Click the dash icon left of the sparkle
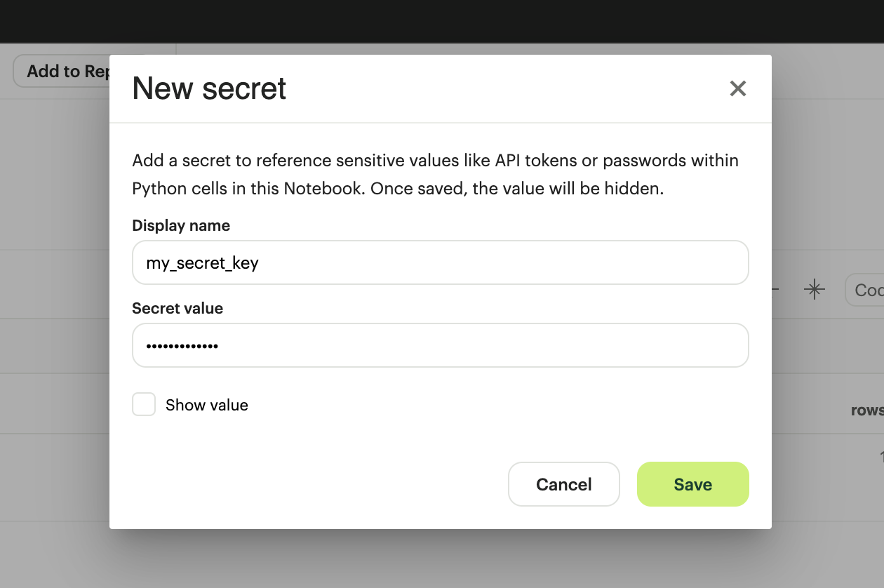 [775, 289]
